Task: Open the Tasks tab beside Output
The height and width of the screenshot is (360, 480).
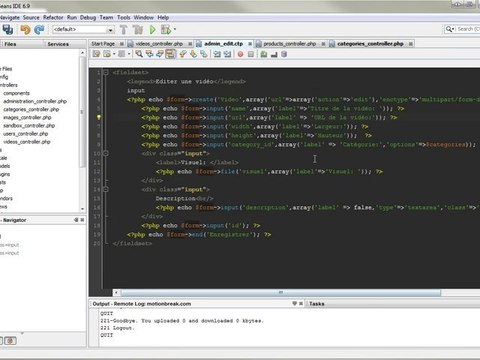Action: pyautogui.click(x=316, y=304)
